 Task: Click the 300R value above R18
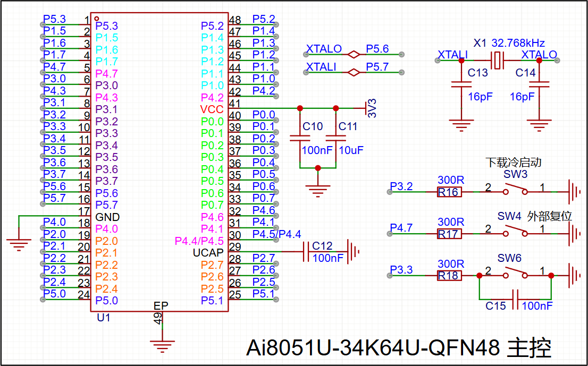tap(451, 263)
